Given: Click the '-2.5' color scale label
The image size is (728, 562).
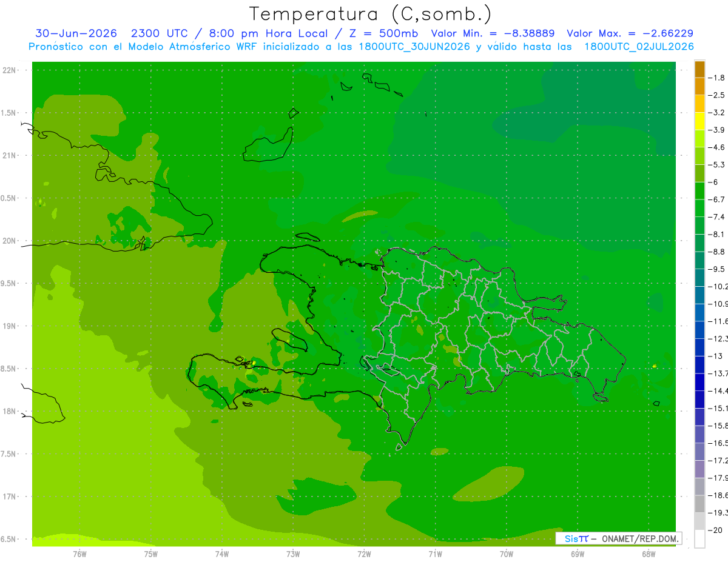Looking at the screenshot, I should (x=717, y=95).
